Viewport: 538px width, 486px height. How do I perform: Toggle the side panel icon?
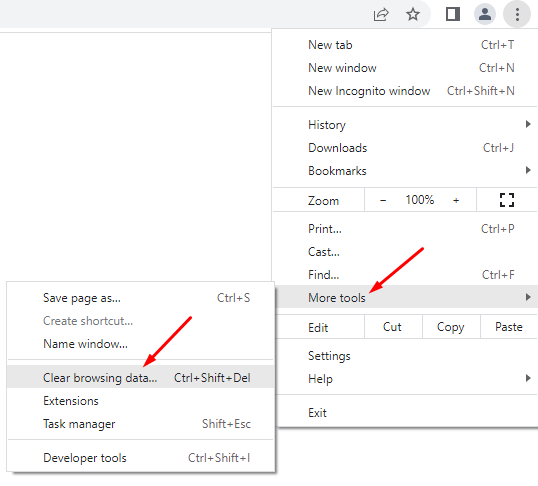(x=453, y=14)
